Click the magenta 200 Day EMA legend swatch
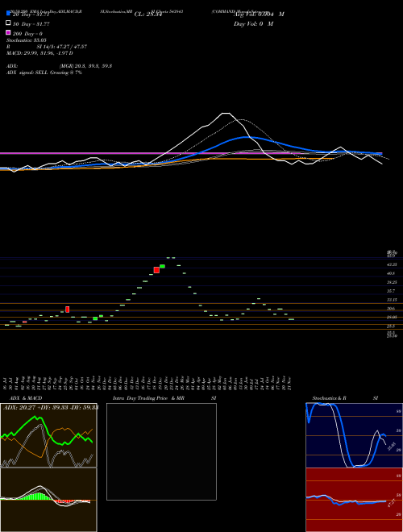The width and height of the screenshot is (403, 532). [9, 32]
